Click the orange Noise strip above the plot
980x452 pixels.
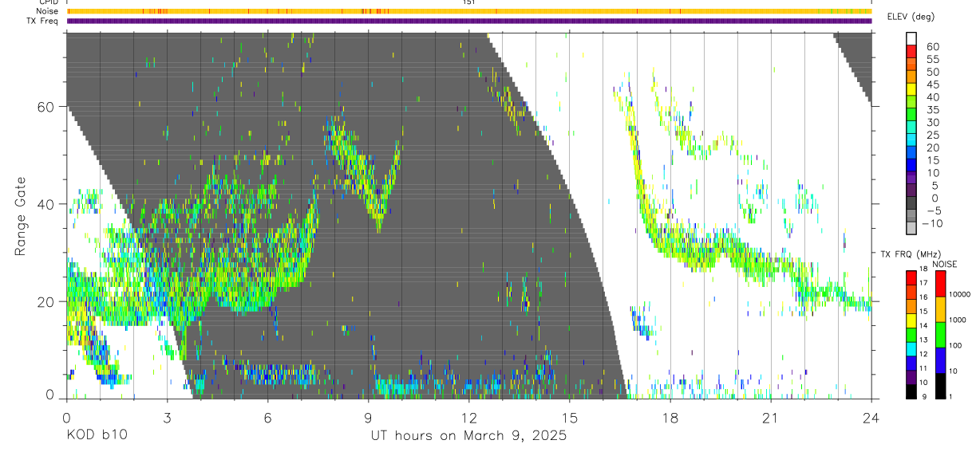pos(469,11)
